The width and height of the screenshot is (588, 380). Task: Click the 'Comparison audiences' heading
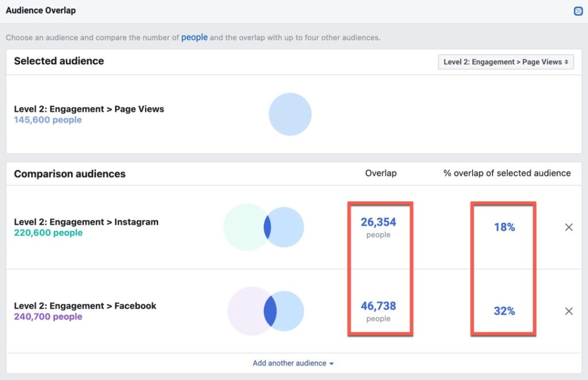[x=69, y=174]
